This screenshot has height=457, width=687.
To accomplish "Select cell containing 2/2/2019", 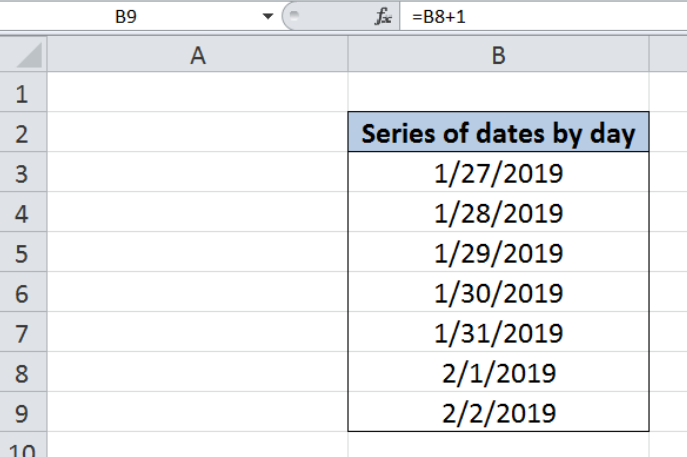I will pos(499,412).
